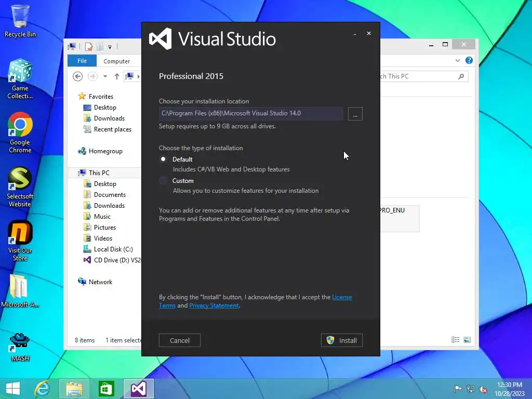The width and height of the screenshot is (532, 399).
Task: Open the browse folder ellipsis button
Action: point(355,114)
